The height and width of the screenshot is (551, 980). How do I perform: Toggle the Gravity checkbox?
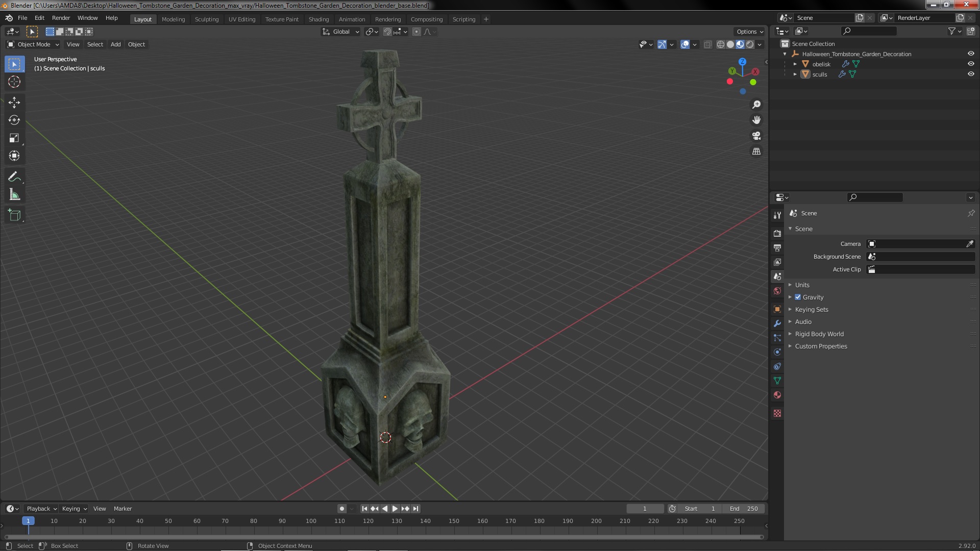tap(798, 297)
